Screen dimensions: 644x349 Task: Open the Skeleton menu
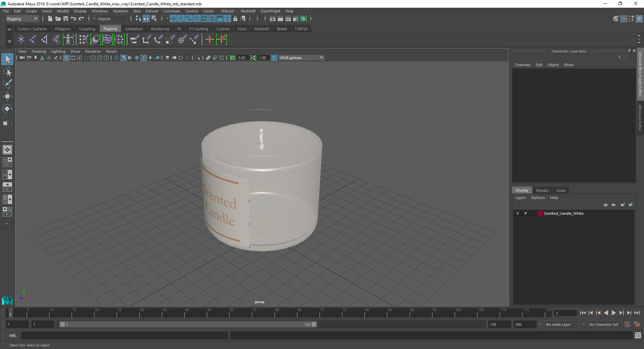(120, 11)
